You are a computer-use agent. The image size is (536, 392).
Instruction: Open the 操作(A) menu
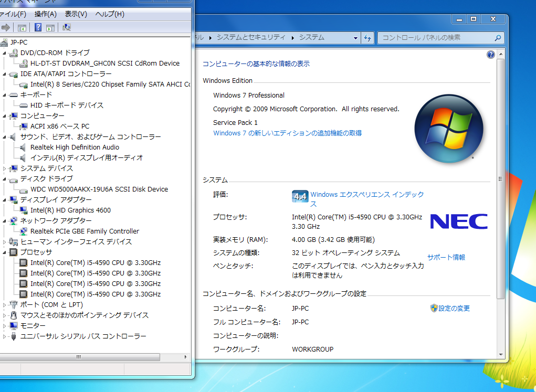46,14
